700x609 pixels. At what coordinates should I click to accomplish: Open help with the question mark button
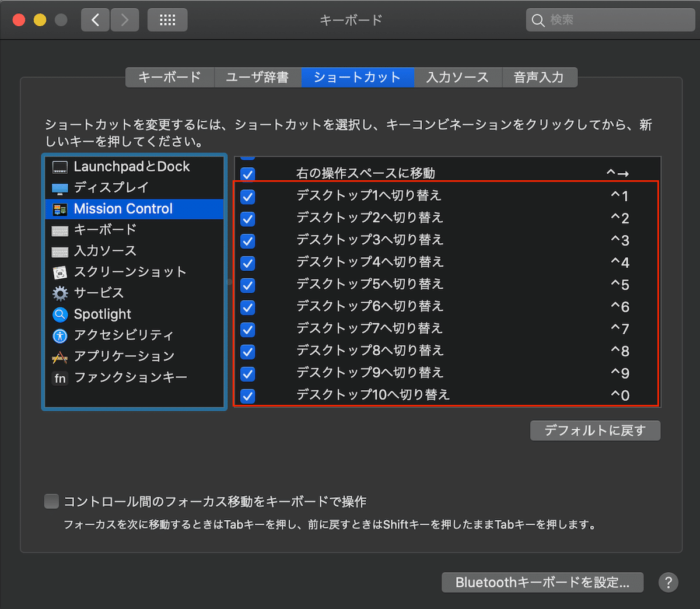[668, 582]
